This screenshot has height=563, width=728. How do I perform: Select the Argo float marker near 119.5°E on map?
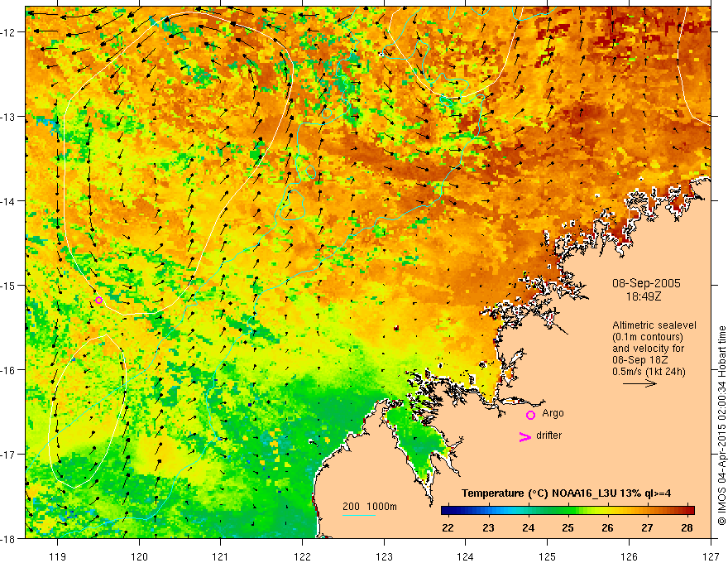(x=98, y=300)
